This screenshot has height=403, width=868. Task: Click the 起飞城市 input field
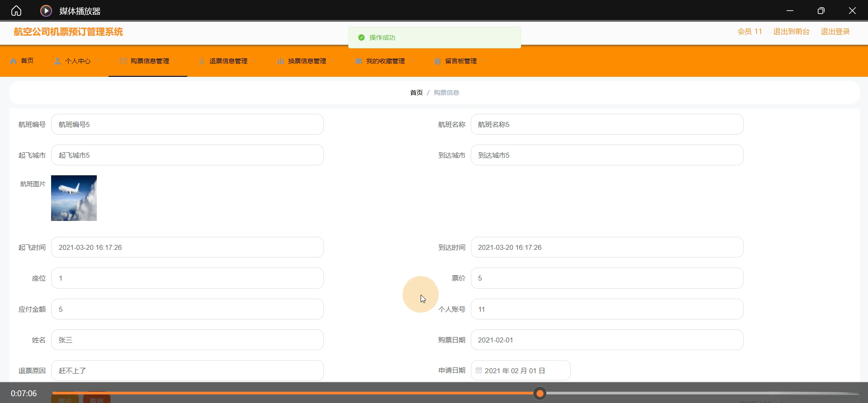click(x=187, y=155)
